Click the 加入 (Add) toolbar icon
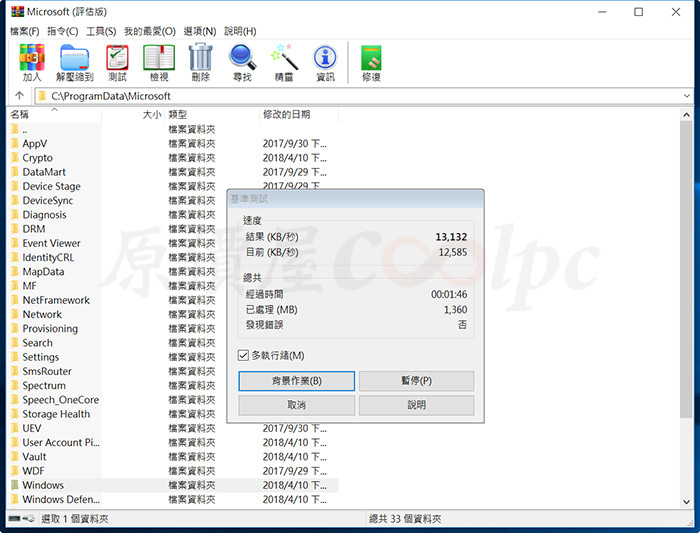Image resolution: width=700 pixels, height=533 pixels. (x=32, y=58)
